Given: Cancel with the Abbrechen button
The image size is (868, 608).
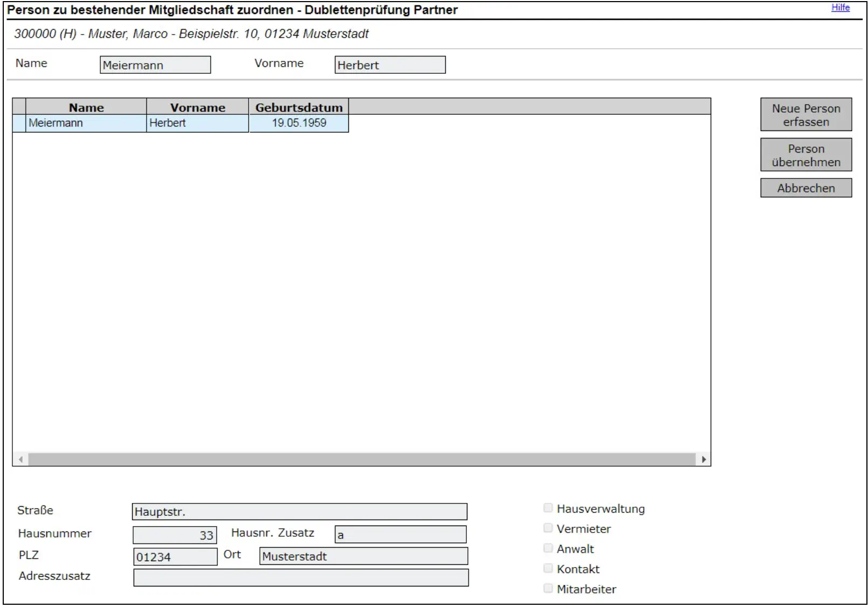Looking at the screenshot, I should tap(805, 188).
